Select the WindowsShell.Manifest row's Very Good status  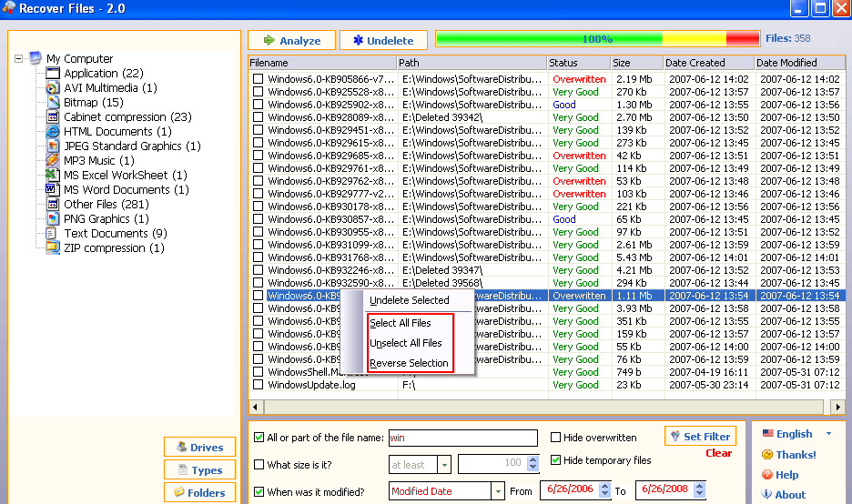pos(575,372)
